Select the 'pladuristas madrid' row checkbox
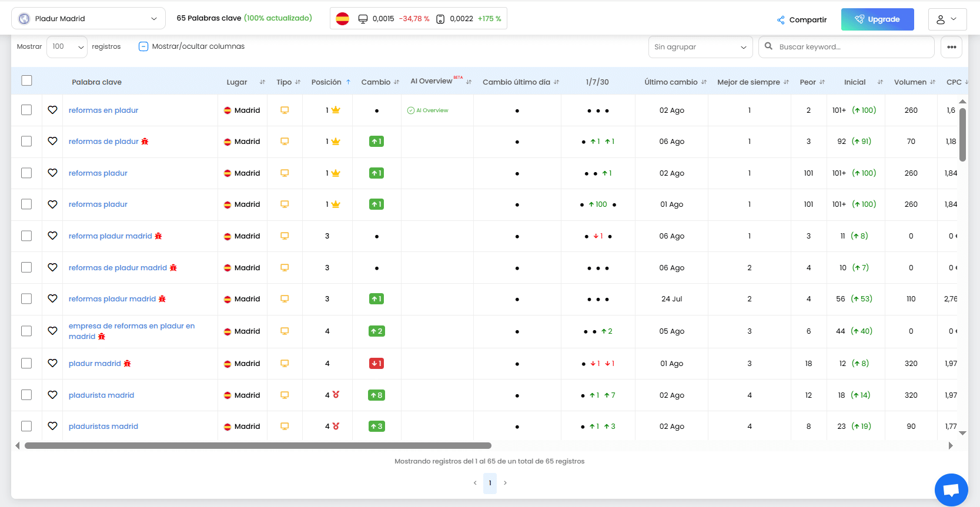980x507 pixels. [x=26, y=426]
